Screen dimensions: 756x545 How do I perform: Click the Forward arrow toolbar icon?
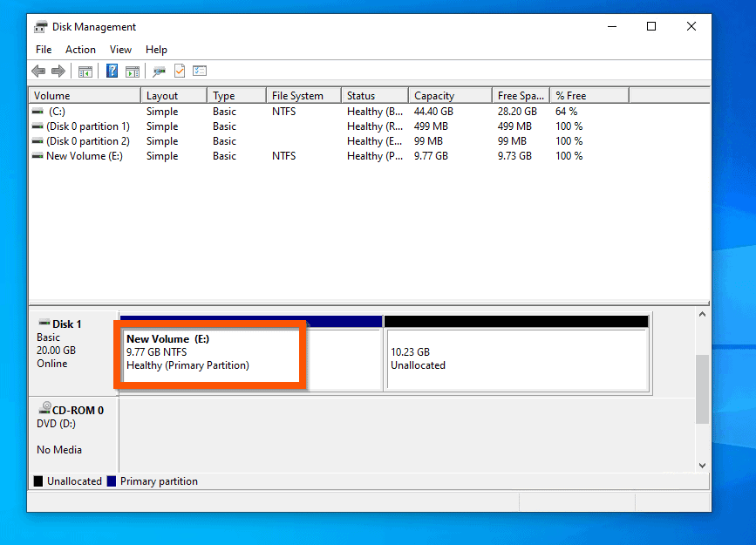[x=58, y=72]
